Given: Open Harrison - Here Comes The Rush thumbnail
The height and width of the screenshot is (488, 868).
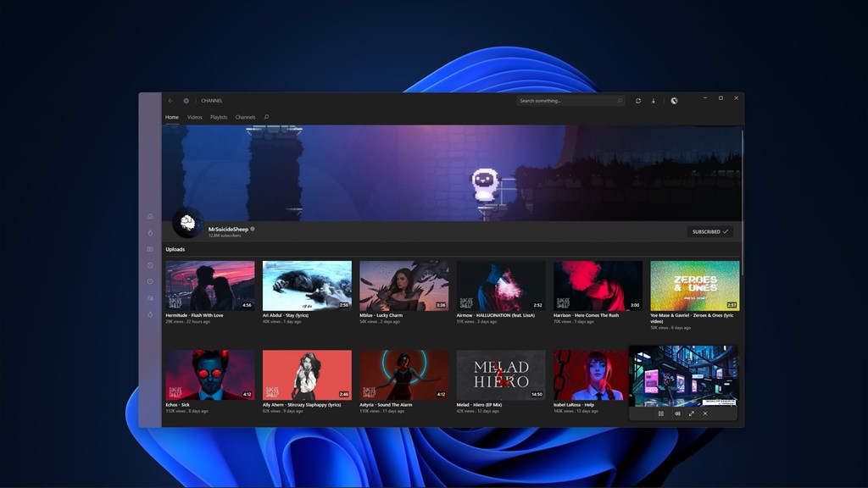Looking at the screenshot, I should coord(598,286).
